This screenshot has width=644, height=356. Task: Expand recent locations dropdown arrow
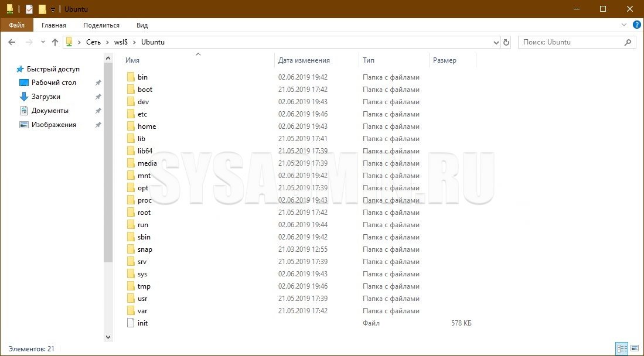click(43, 42)
